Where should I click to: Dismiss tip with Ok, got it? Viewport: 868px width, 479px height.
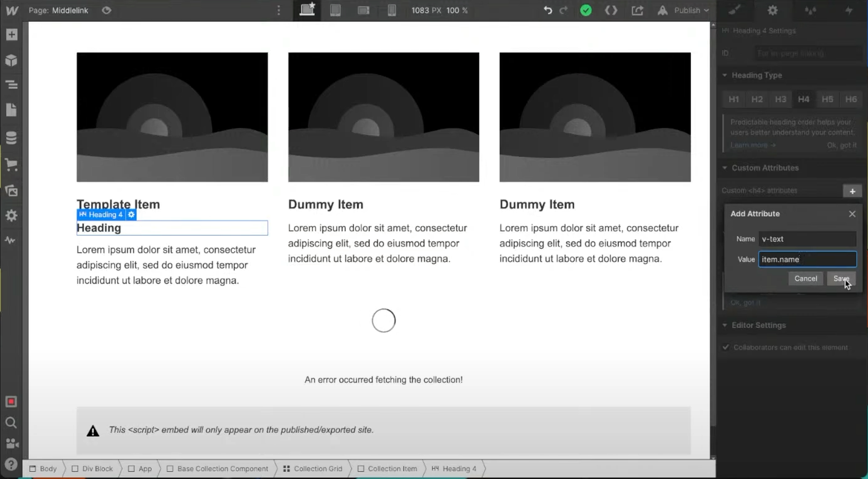[x=841, y=145]
